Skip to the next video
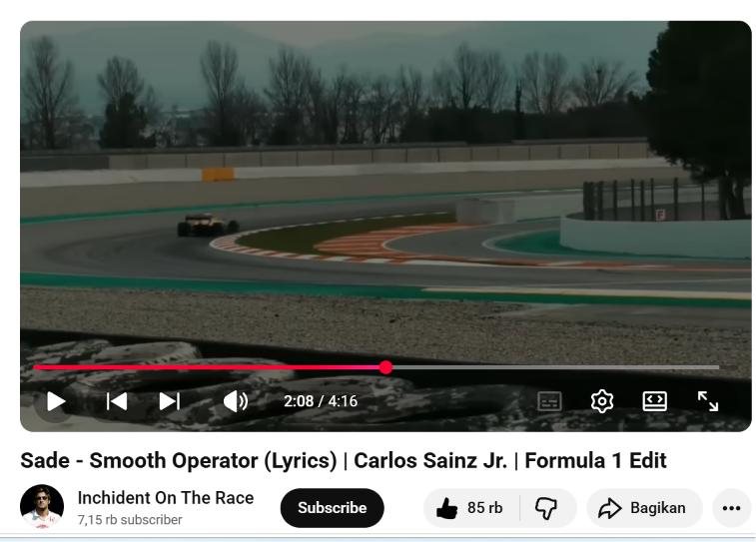 click(169, 401)
